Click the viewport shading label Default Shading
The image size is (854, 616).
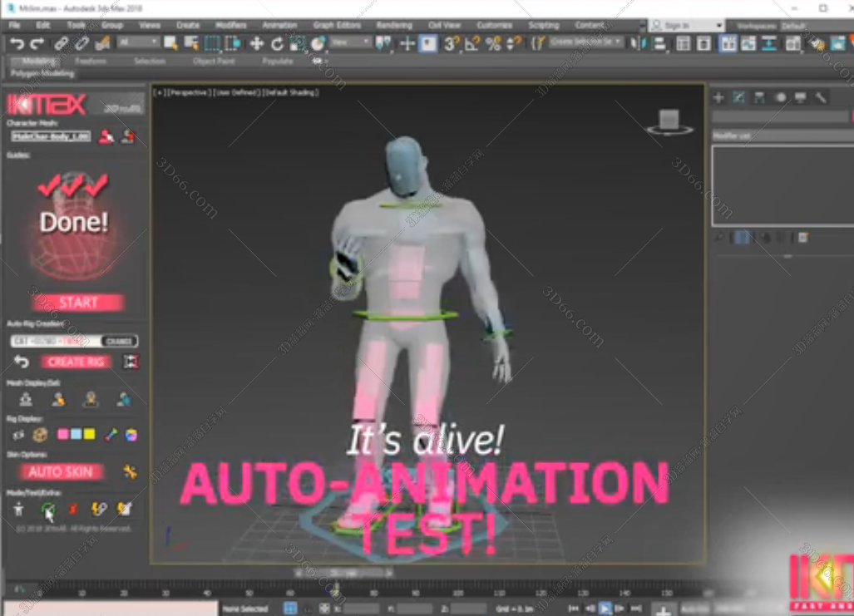[291, 92]
